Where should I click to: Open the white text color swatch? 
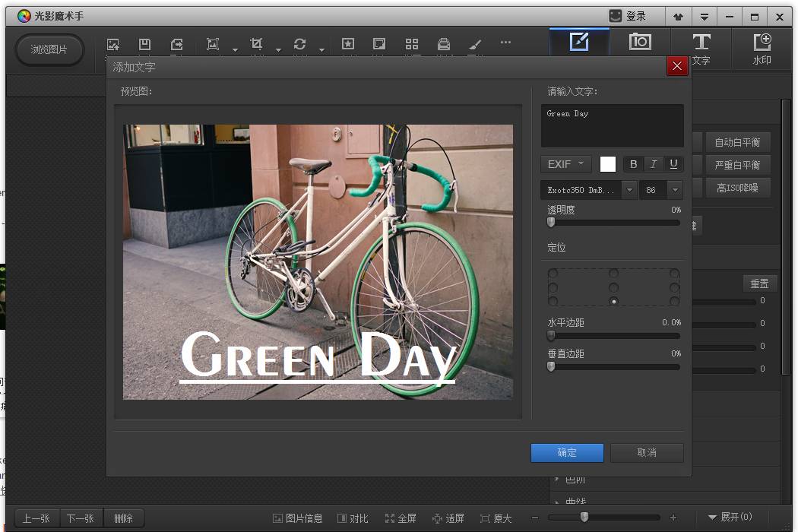tap(607, 164)
